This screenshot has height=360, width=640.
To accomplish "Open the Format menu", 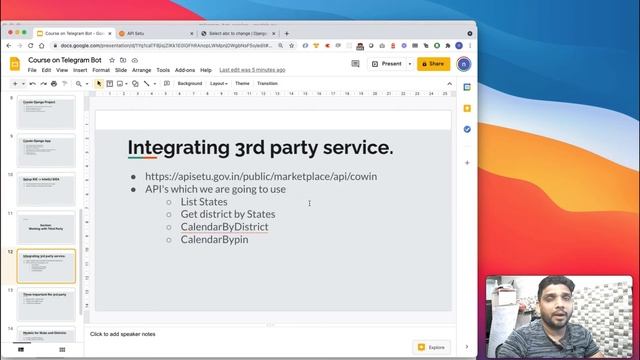I will (101, 70).
